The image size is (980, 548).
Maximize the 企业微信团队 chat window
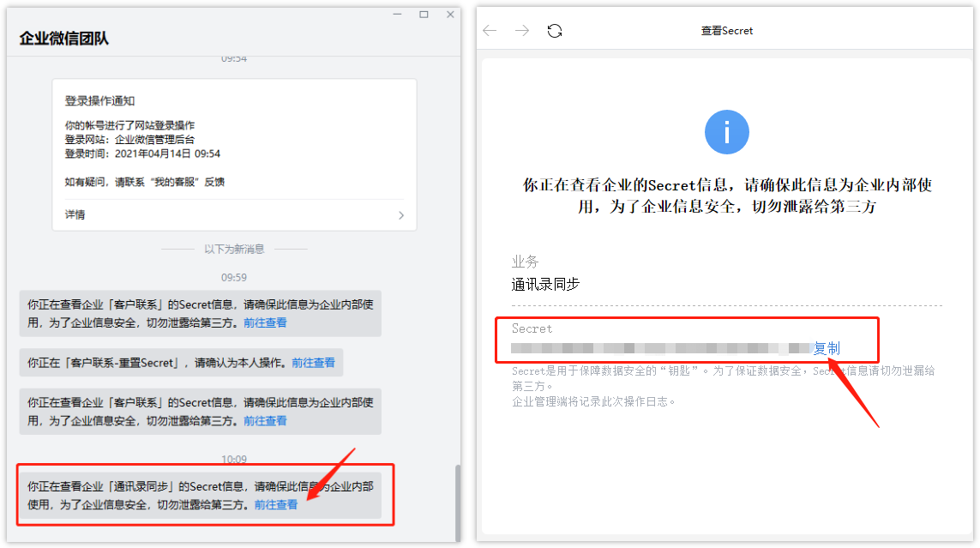coord(424,15)
